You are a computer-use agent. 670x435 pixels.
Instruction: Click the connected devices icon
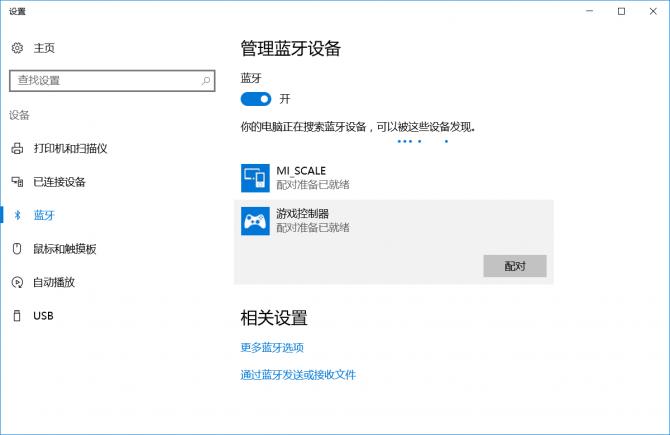pyautogui.click(x=17, y=182)
